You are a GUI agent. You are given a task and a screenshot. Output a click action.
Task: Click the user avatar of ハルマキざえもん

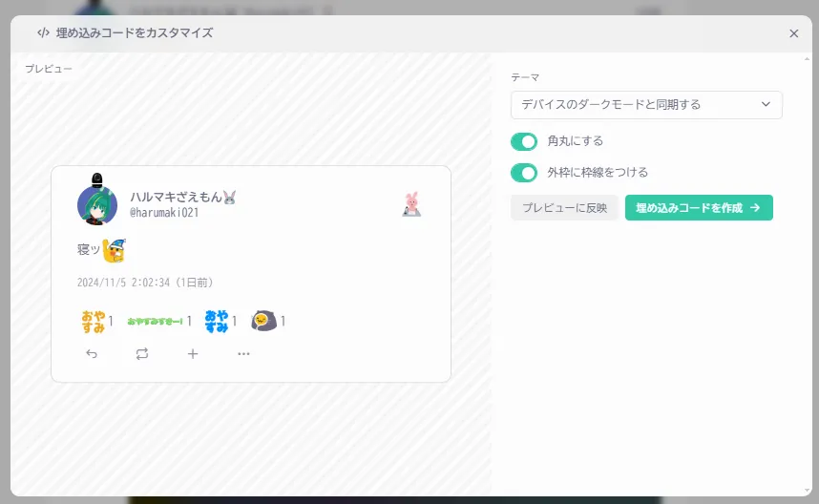(x=97, y=204)
